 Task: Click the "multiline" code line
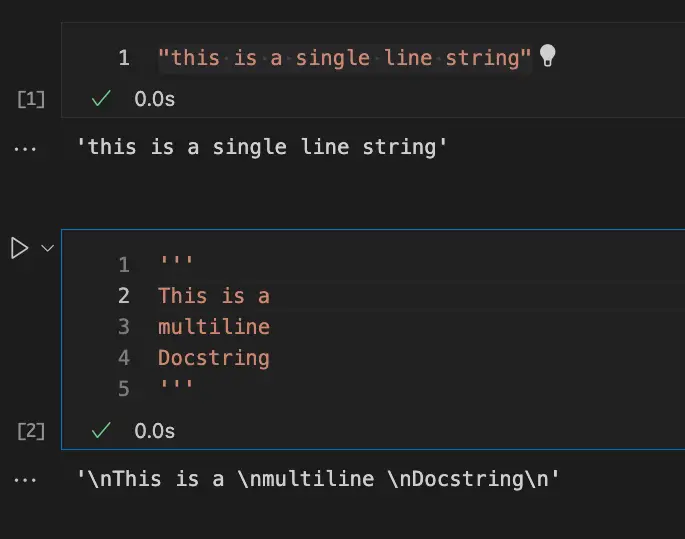point(214,326)
